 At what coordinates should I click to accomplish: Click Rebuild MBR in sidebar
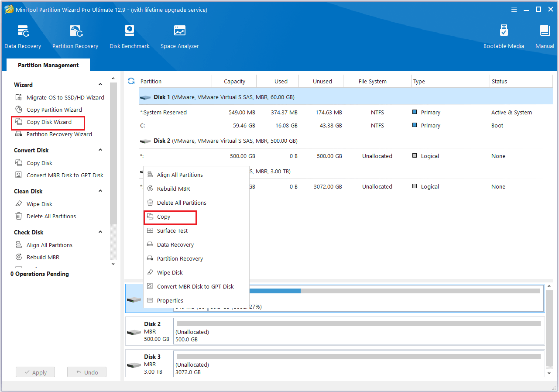[x=37, y=257]
